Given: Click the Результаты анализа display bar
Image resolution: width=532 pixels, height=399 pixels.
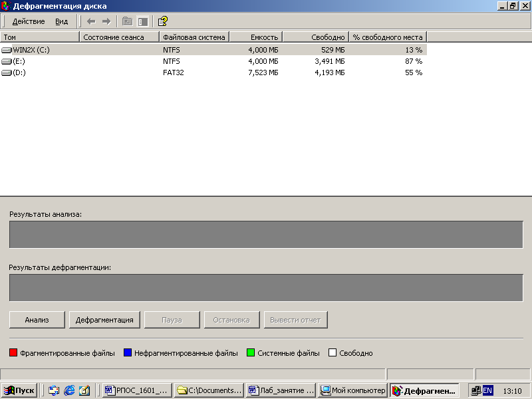Looking at the screenshot, I should pyautogui.click(x=266, y=235).
